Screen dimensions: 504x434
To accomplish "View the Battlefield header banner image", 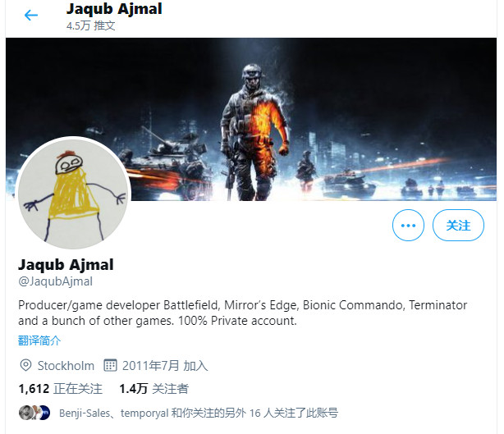I will (x=251, y=119).
